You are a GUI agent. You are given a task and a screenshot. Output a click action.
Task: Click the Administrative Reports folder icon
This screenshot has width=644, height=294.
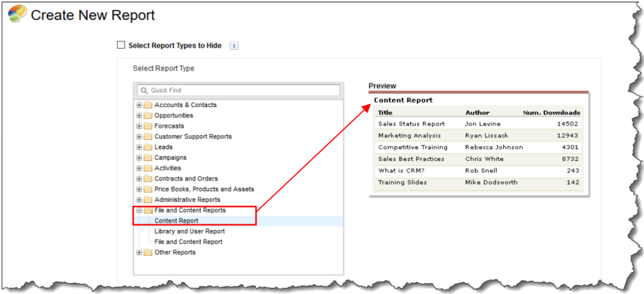[x=148, y=200]
